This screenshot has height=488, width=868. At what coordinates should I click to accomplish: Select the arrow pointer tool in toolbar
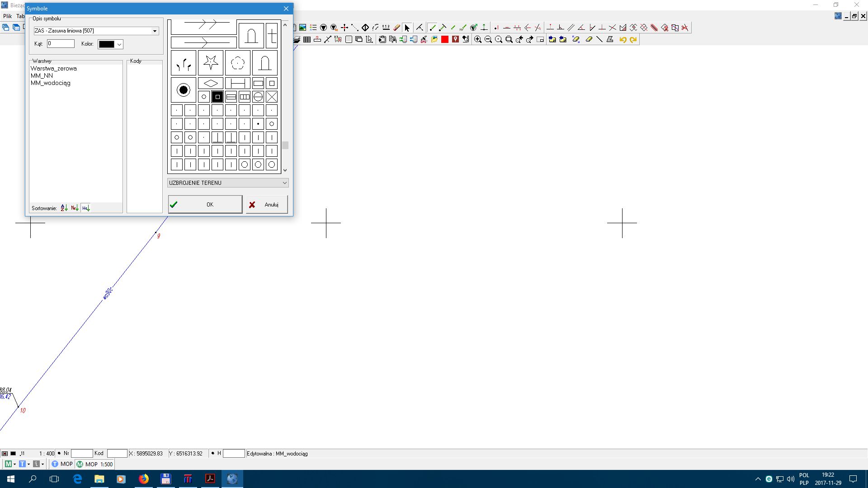407,28
